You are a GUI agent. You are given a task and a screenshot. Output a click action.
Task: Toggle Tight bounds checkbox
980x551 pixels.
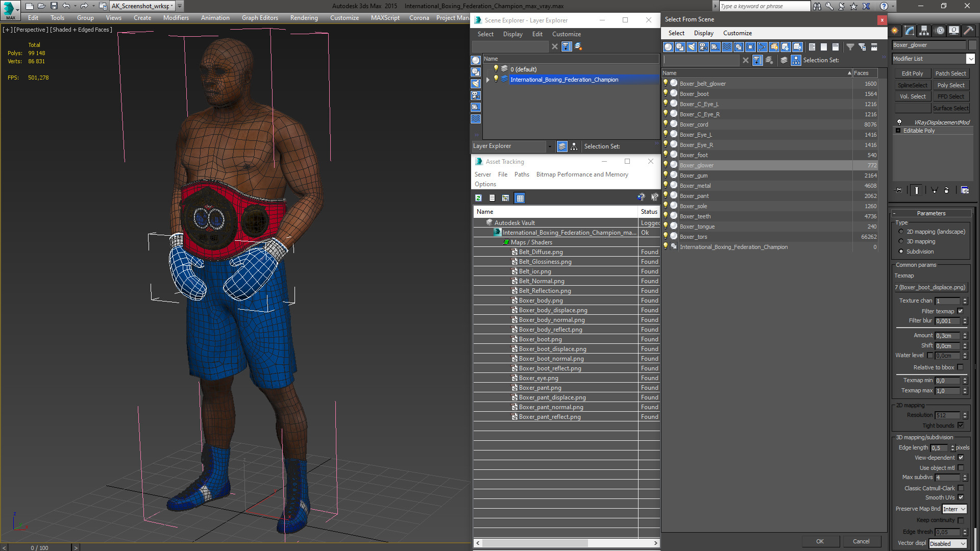[x=960, y=425]
